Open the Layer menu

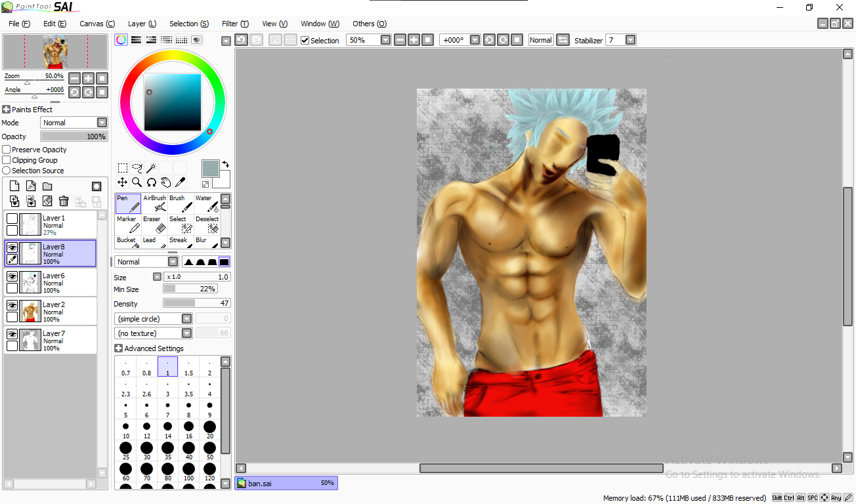point(142,24)
